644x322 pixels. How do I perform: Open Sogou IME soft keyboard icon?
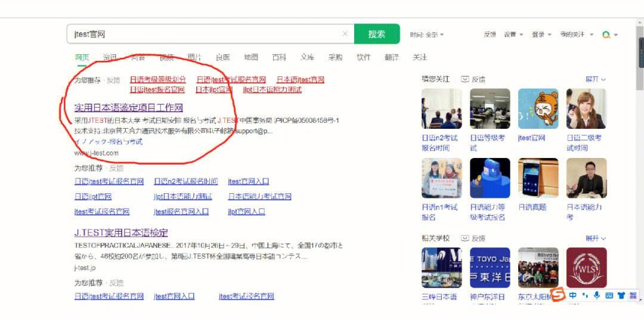pos(609,295)
